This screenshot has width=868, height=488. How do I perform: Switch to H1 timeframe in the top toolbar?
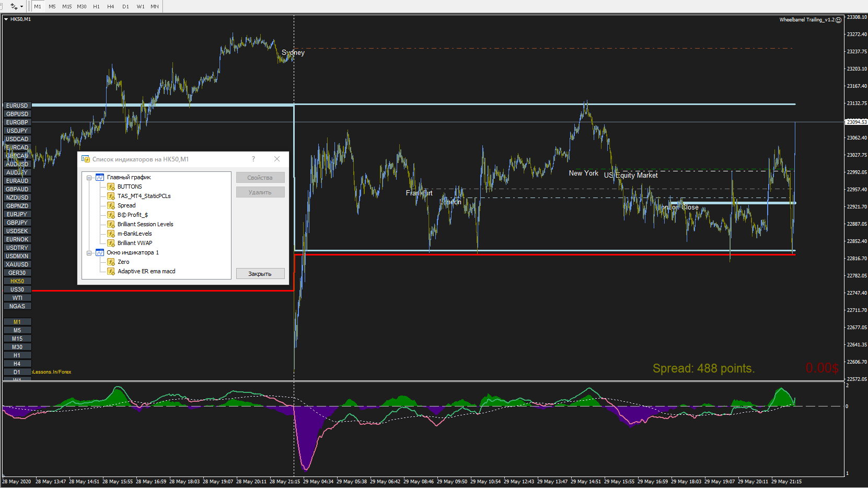[96, 7]
